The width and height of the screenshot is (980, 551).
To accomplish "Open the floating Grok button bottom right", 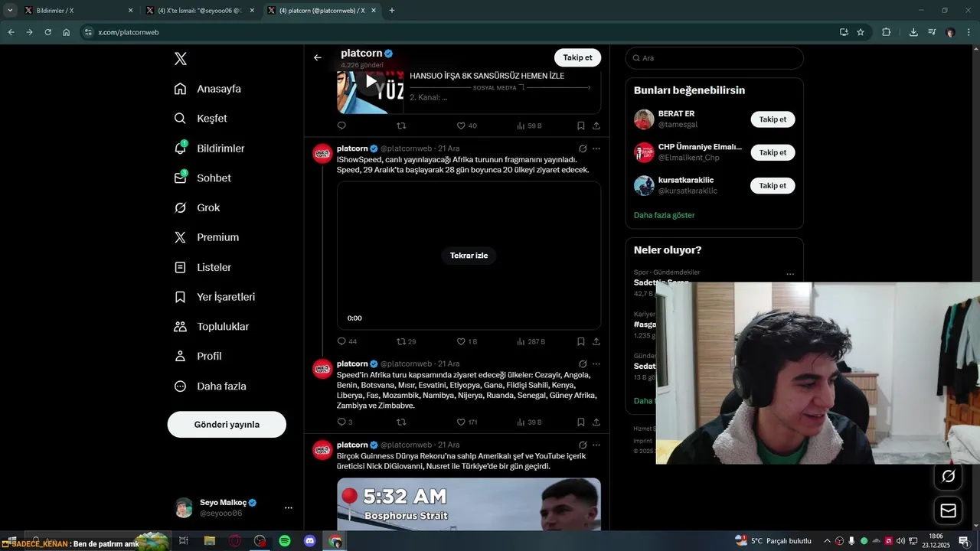I will click(948, 477).
